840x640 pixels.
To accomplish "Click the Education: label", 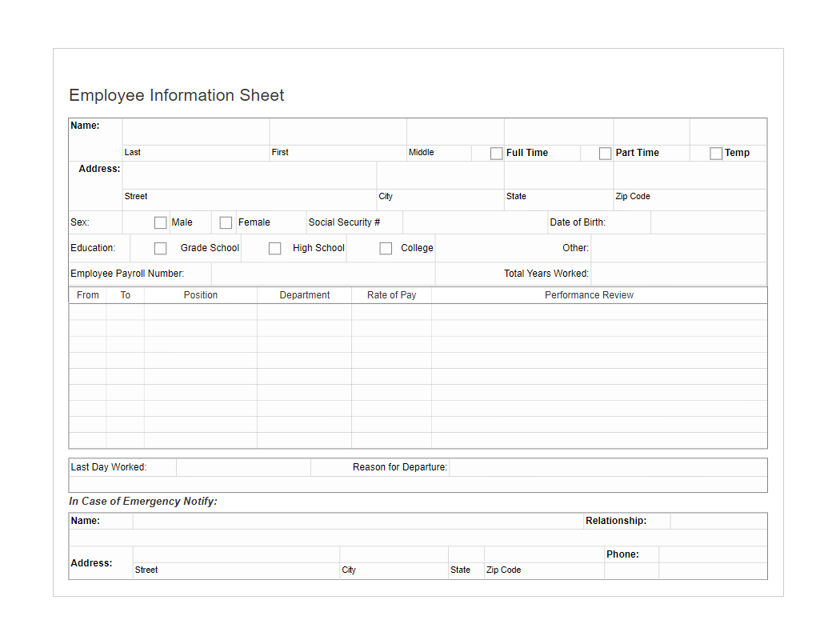I will pos(93,249).
